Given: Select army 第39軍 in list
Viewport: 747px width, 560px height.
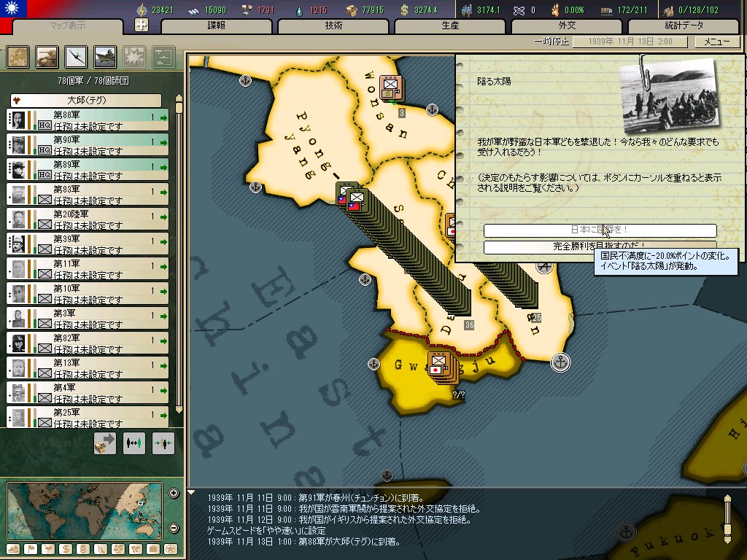Looking at the screenshot, I should click(88, 244).
